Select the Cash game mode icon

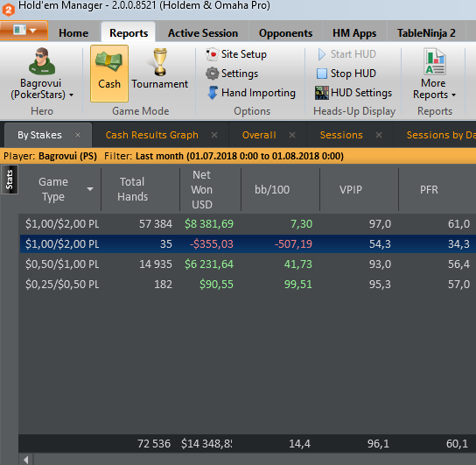pyautogui.click(x=109, y=62)
